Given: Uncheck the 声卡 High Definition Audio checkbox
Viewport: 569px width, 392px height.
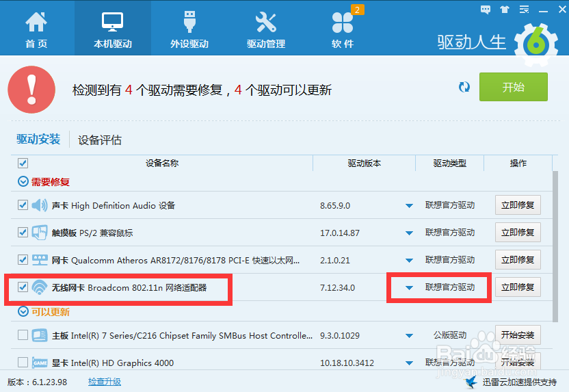Looking at the screenshot, I should pyautogui.click(x=23, y=205).
